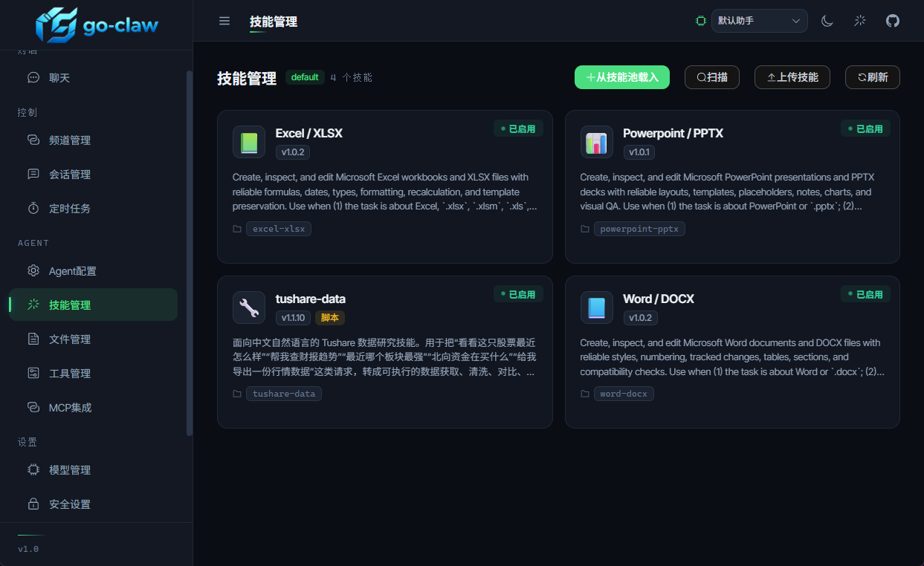Viewport: 924px width, 566px height.
Task: Click folder icon beside word-docx
Action: click(585, 394)
